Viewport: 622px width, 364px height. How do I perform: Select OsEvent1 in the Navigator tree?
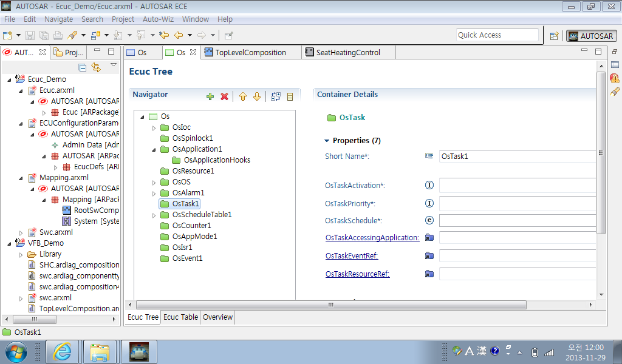(187, 258)
